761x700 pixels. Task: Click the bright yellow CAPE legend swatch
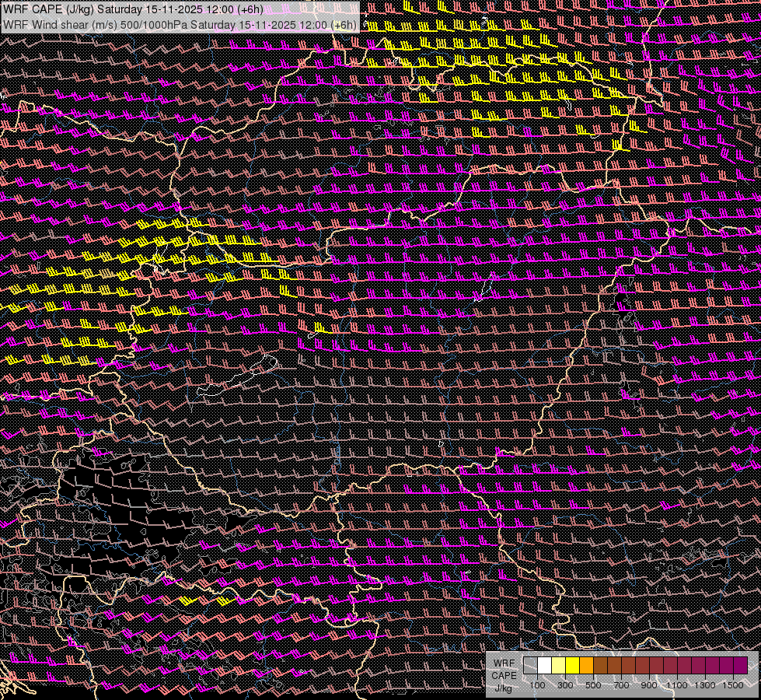573,665
